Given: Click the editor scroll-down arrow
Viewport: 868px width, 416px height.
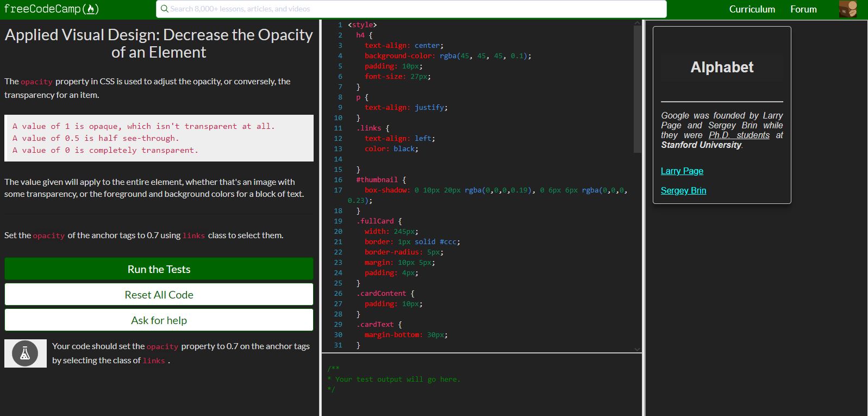Looking at the screenshot, I should (637, 349).
